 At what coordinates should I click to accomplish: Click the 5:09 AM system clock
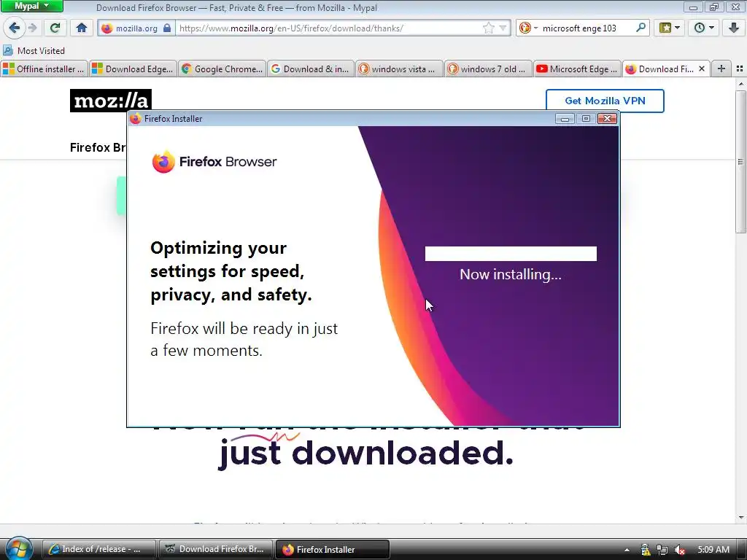point(713,550)
